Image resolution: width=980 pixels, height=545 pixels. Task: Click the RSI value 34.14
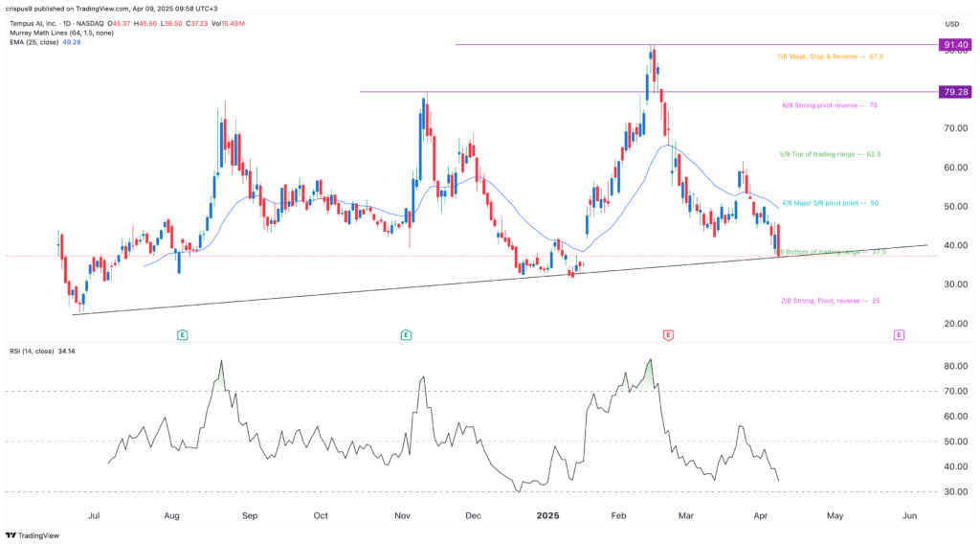66,351
